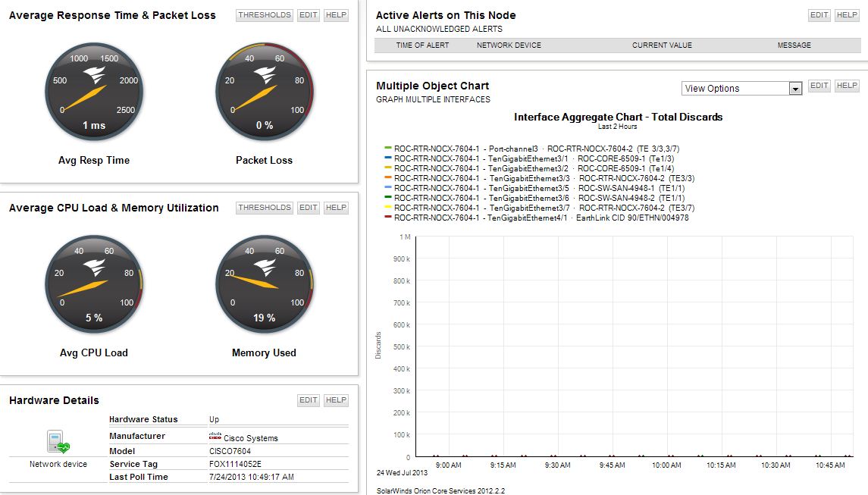The width and height of the screenshot is (868, 495).
Task: Sort alerts by Time of Alert column
Action: (x=422, y=45)
